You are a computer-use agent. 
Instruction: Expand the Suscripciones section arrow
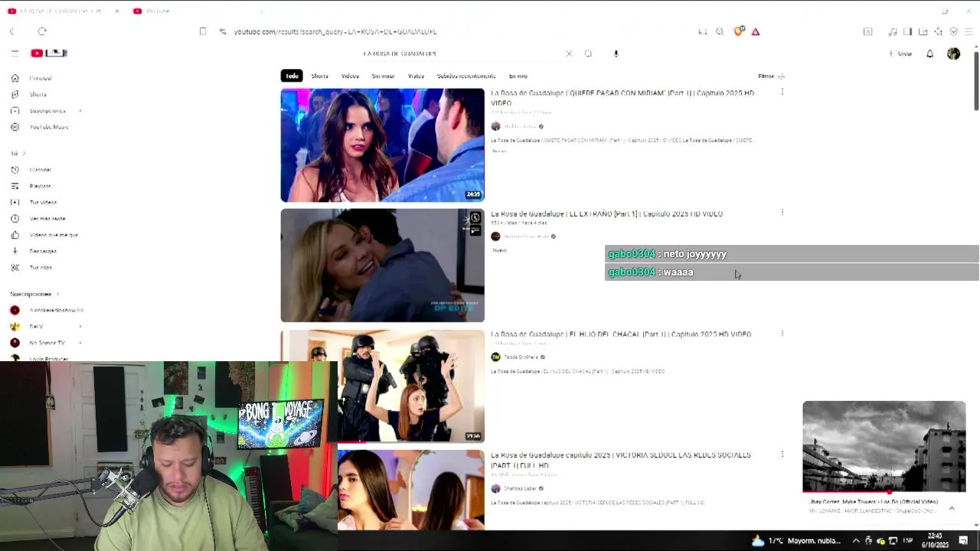tap(57, 294)
